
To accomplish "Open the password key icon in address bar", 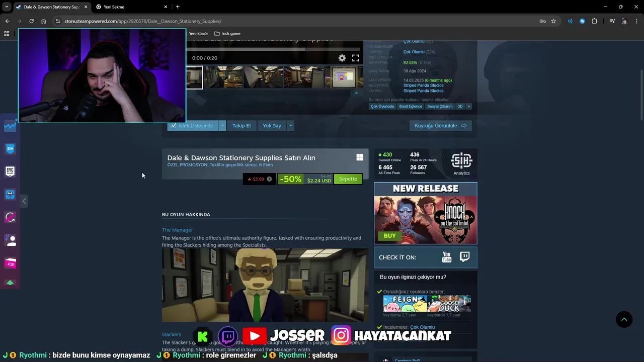I will (x=542, y=21).
